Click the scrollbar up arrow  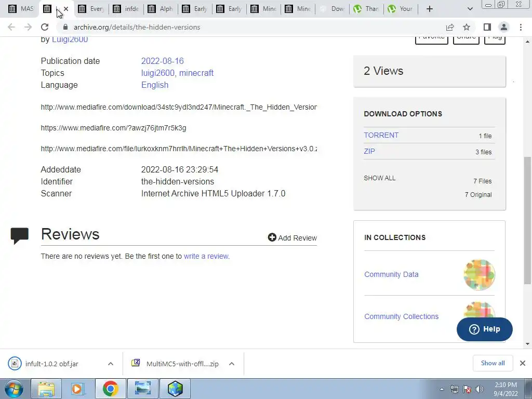pyautogui.click(x=527, y=42)
